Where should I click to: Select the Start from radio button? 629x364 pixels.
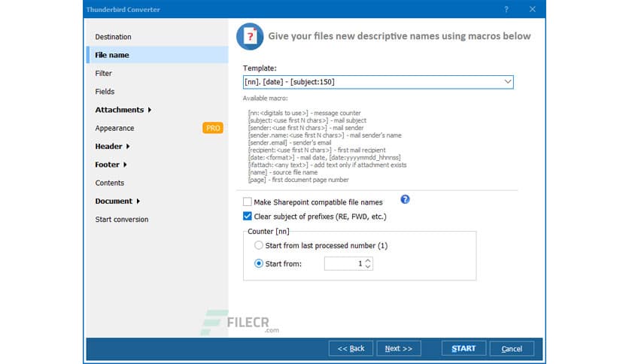259,264
